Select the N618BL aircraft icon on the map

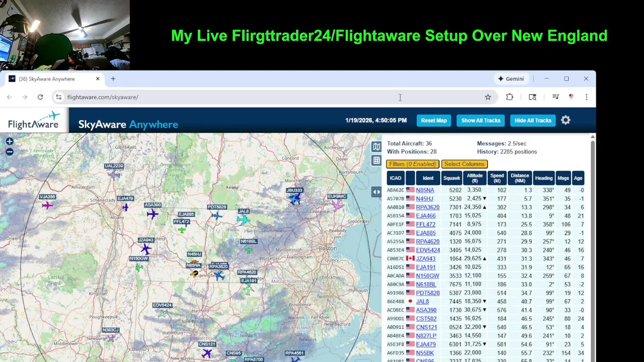pyautogui.click(x=249, y=249)
